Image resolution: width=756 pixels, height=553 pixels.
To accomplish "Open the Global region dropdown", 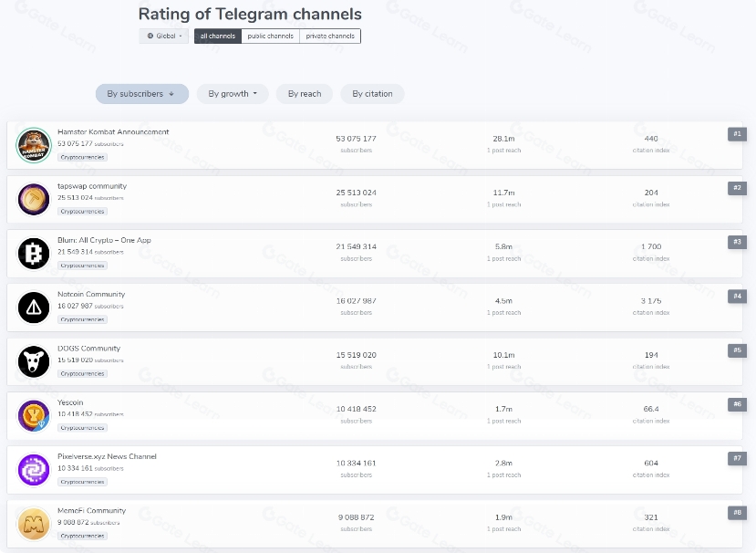I will [164, 36].
